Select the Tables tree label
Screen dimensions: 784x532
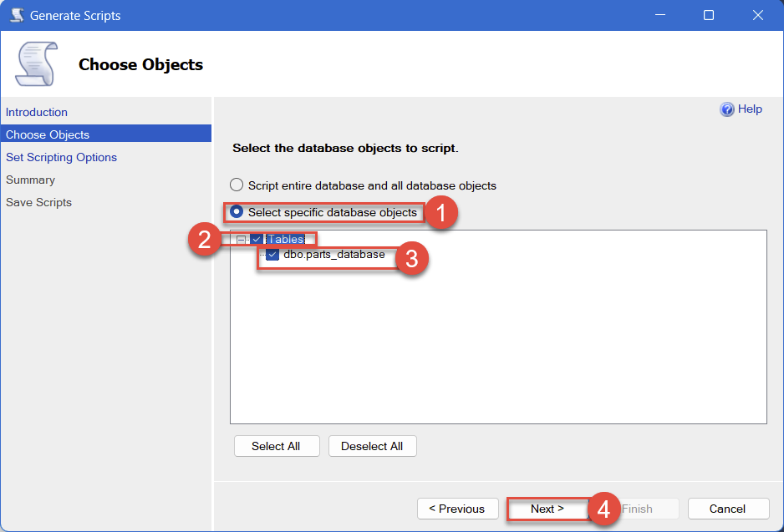coord(286,240)
